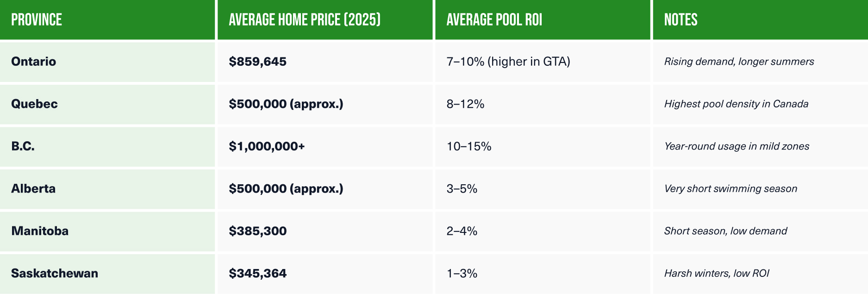Image resolution: width=868 pixels, height=294 pixels.
Task: Select the B.C. row label
Action: 23,146
